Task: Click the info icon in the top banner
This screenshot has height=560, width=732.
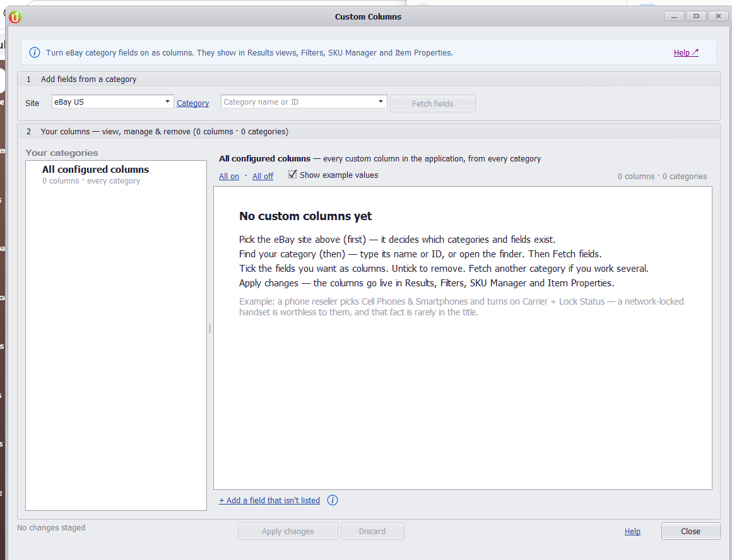Action: tap(35, 52)
